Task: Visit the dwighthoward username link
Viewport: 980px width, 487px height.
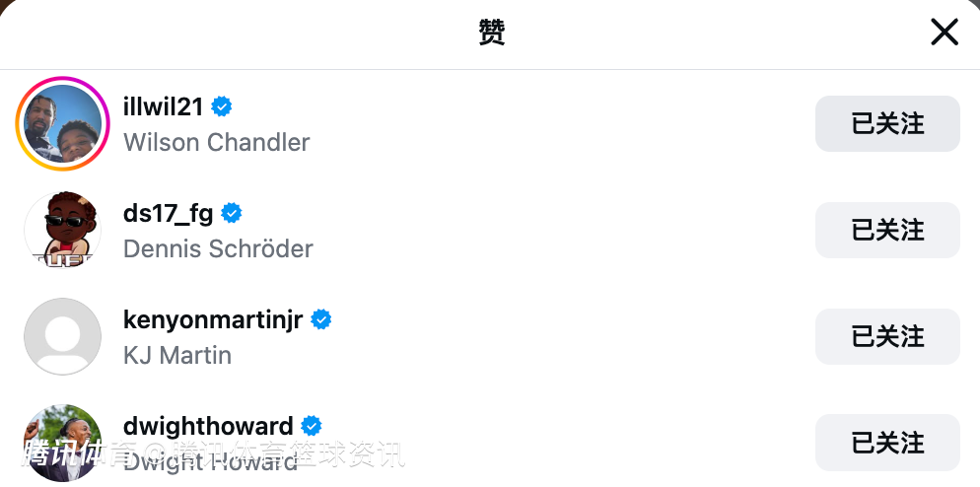Action: pyautogui.click(x=208, y=426)
